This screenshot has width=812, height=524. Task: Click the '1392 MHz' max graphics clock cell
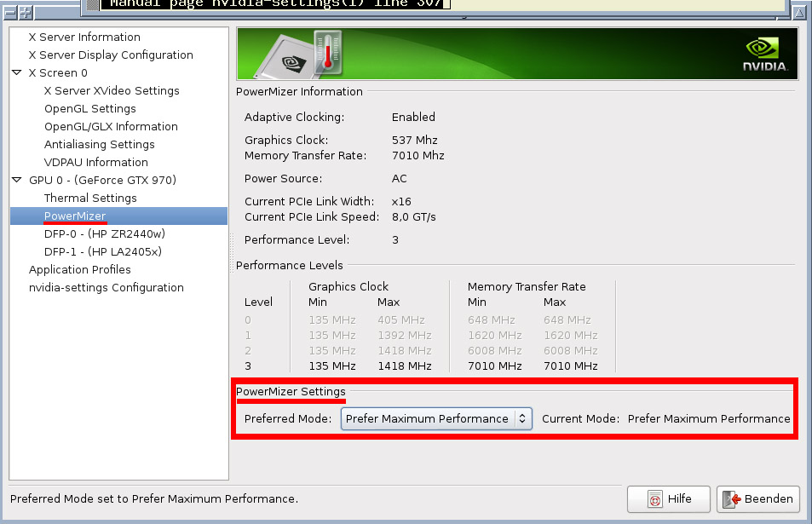click(405, 336)
